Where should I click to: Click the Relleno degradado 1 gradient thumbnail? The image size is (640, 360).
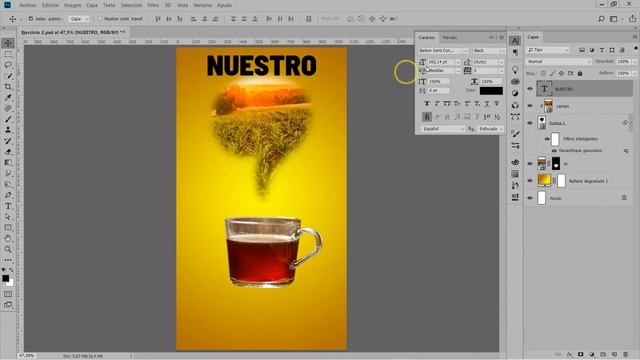click(x=544, y=180)
